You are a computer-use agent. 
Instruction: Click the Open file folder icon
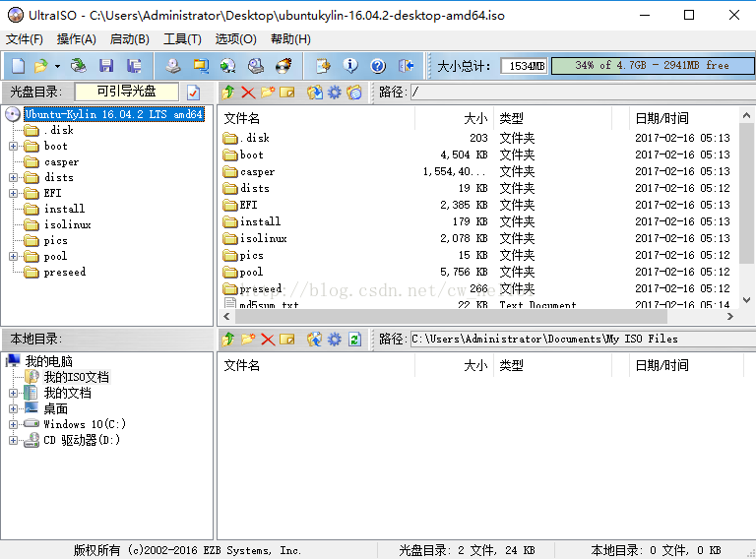(x=41, y=66)
